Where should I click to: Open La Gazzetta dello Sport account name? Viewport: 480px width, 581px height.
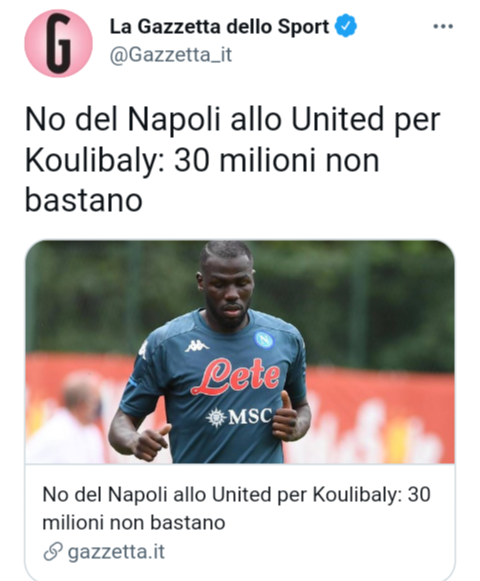coord(219,27)
